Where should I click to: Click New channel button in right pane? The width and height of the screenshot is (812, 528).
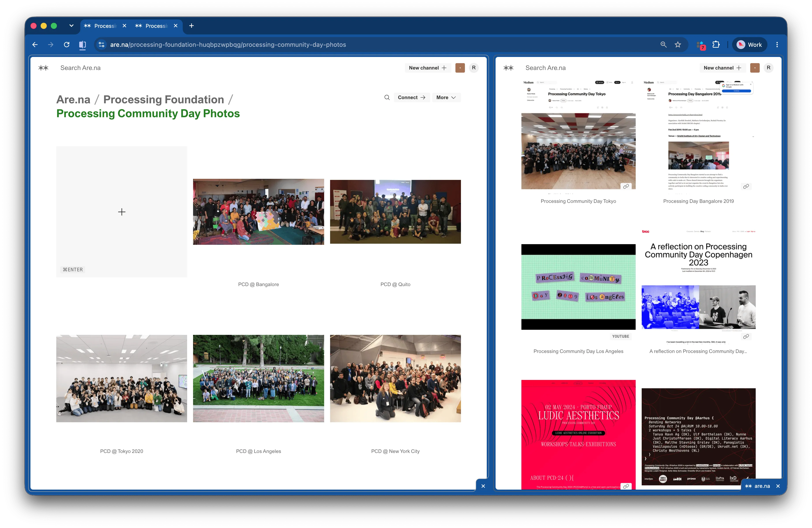(x=722, y=68)
